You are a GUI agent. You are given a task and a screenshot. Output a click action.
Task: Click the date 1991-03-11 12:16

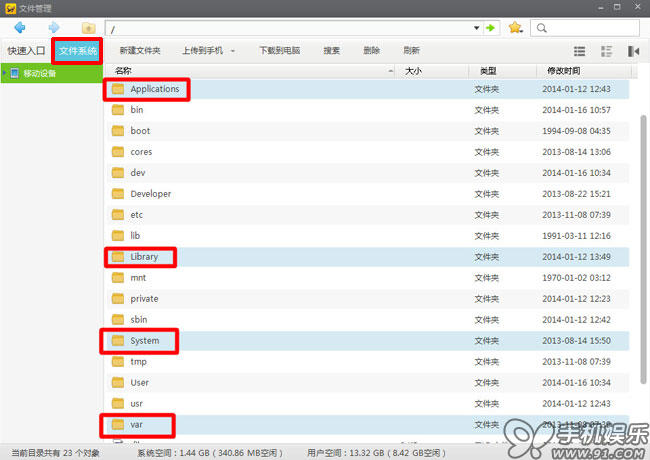click(x=576, y=236)
